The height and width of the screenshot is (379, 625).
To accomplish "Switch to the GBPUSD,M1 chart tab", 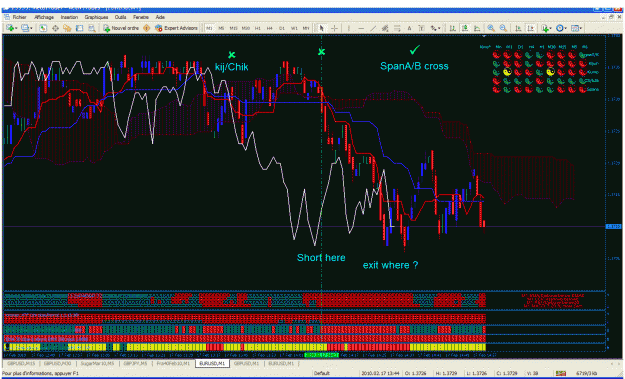I will click(246, 363).
